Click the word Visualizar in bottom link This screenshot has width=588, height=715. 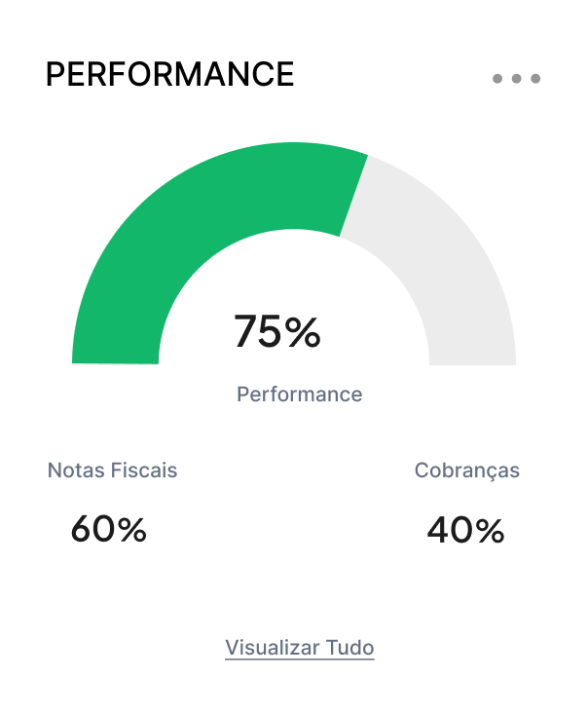coord(273,648)
